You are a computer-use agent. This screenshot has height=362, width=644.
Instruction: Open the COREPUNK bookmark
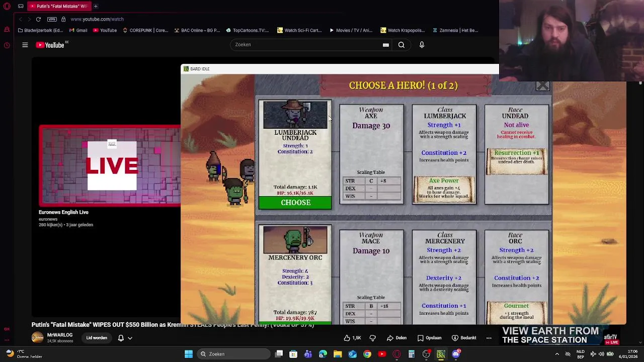pyautogui.click(x=145, y=30)
